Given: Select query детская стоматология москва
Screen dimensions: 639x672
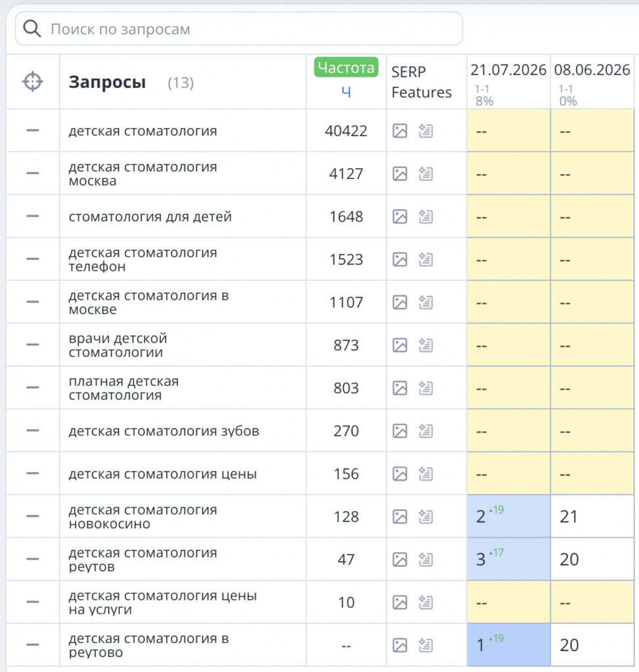Looking at the screenshot, I should [x=143, y=173].
